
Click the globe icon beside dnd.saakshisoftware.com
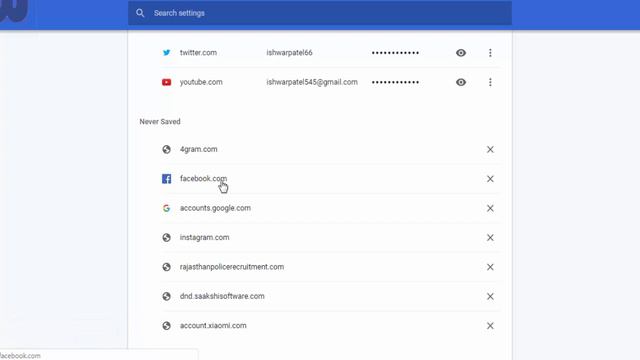coord(167,296)
